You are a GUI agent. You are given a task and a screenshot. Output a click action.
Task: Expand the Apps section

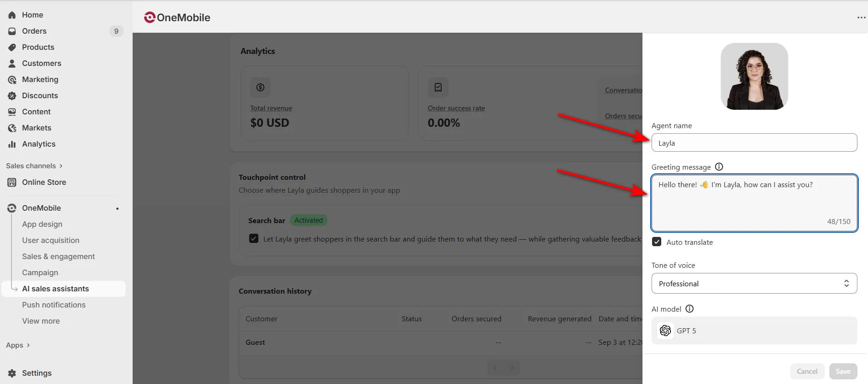point(18,345)
